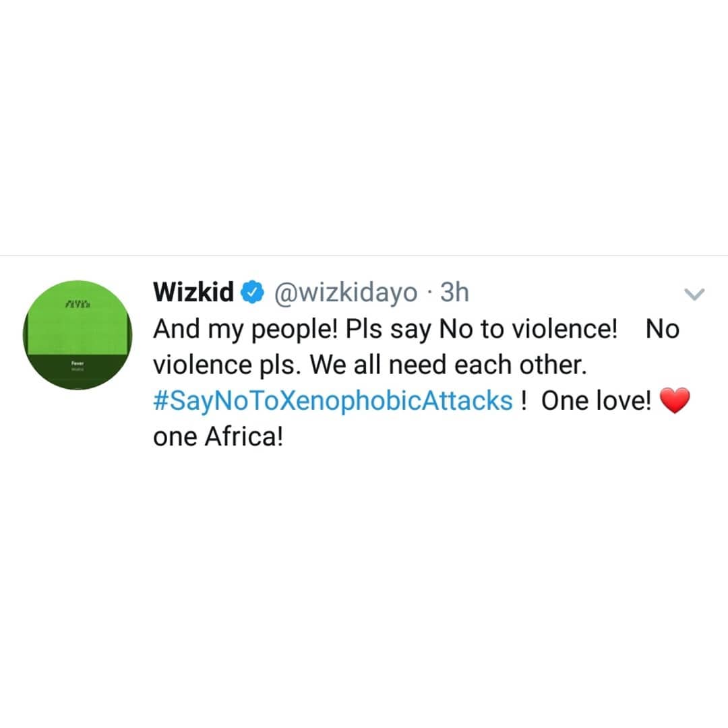728x728 pixels.
Task: Click the 'violence pls.' text
Action: 227,365
